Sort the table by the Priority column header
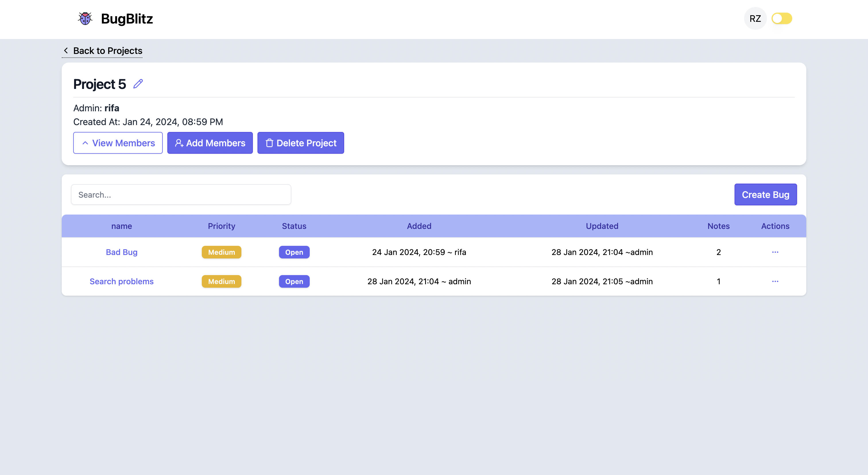 coord(221,226)
